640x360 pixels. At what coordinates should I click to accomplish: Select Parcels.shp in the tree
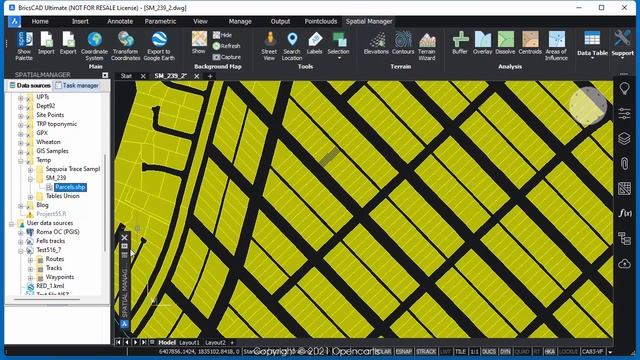point(70,187)
